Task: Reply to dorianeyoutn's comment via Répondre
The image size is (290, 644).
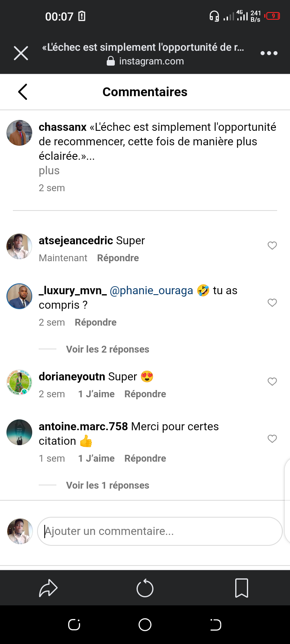Action: [x=145, y=394]
